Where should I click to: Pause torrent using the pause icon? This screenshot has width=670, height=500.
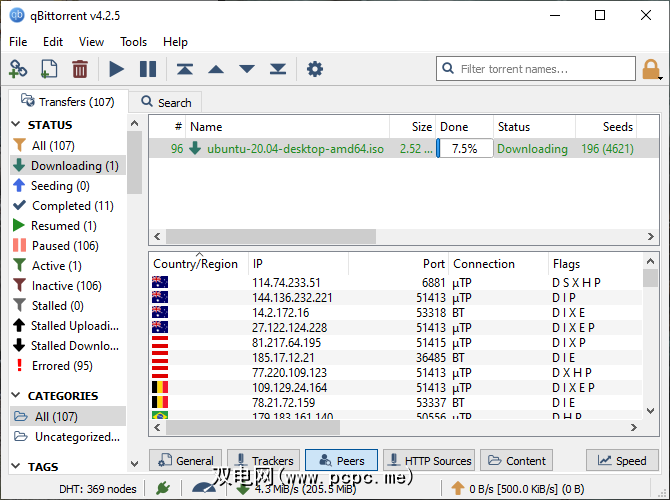(148, 69)
